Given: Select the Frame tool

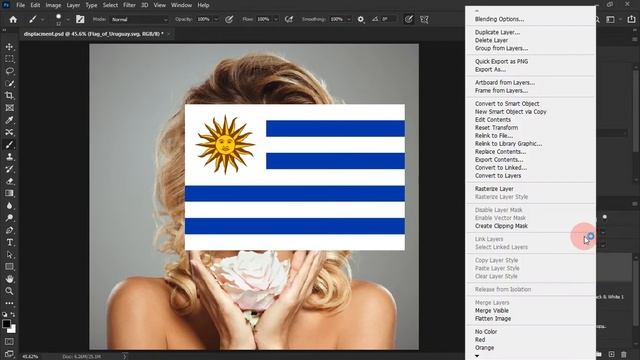Looking at the screenshot, I should 9,108.
